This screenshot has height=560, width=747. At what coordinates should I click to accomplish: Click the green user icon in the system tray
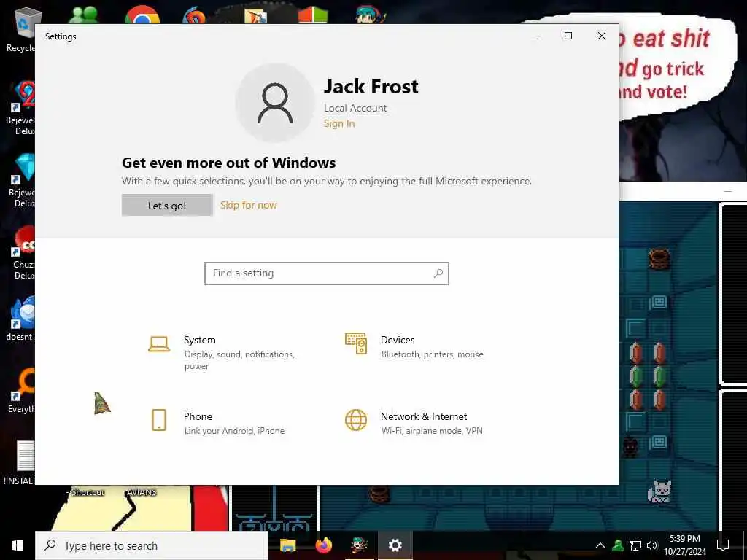pyautogui.click(x=618, y=545)
